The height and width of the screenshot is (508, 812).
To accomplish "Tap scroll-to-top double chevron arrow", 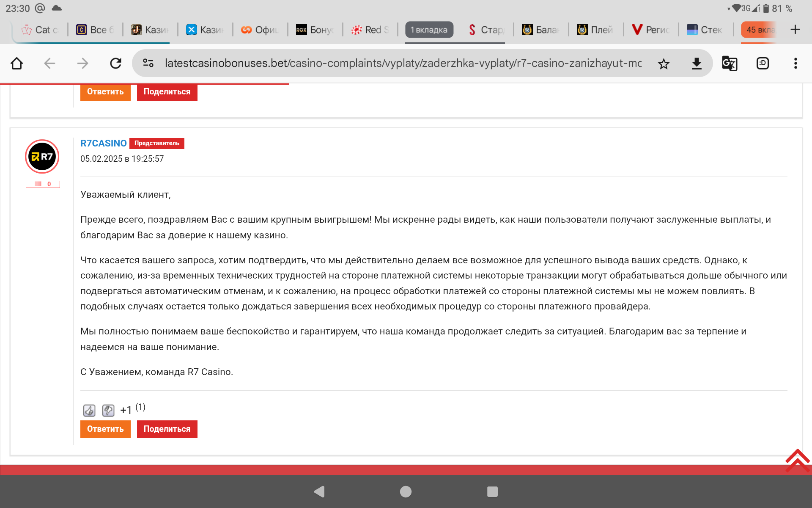I will coord(797,460).
